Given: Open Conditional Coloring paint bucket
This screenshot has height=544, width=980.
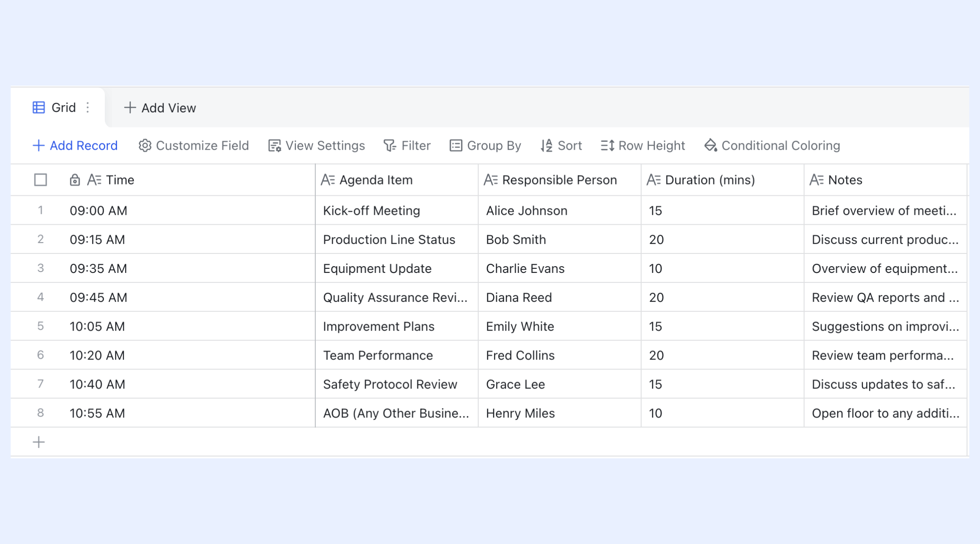Looking at the screenshot, I should (710, 146).
